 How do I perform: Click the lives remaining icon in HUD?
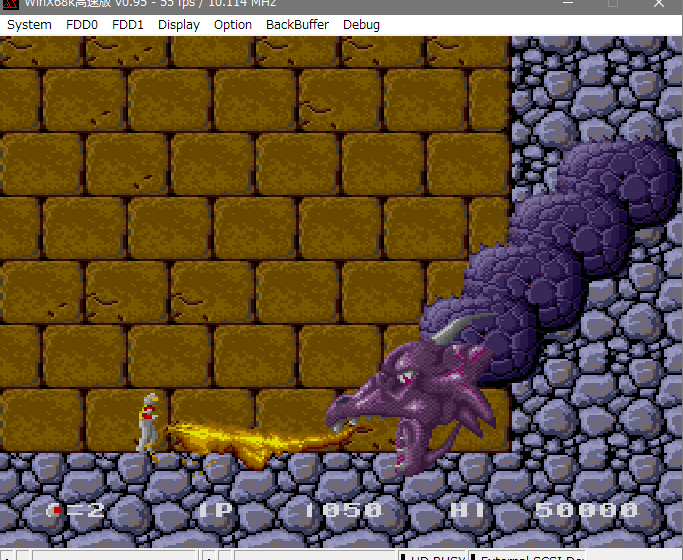[x=56, y=510]
